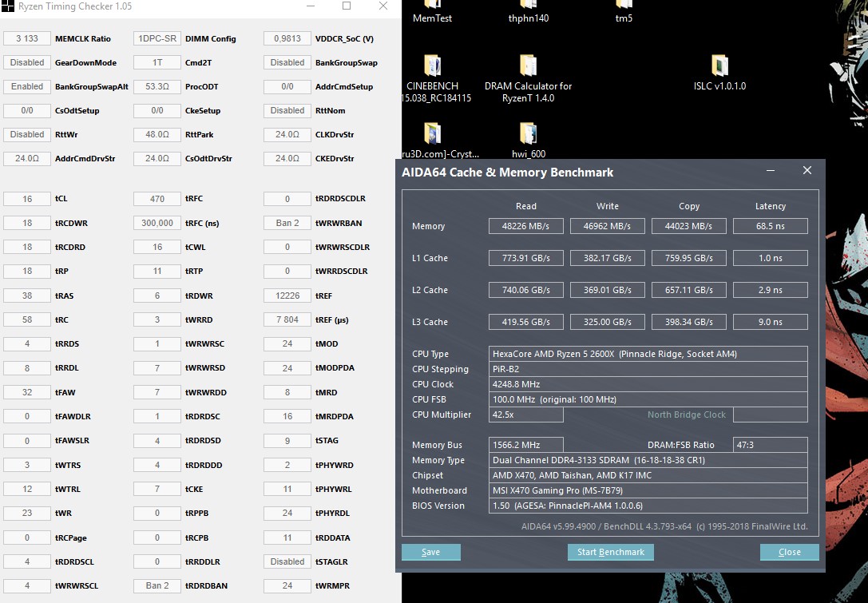Screen dimensions: 868x603
Task: Click the tRTP value 11
Action: (x=157, y=272)
